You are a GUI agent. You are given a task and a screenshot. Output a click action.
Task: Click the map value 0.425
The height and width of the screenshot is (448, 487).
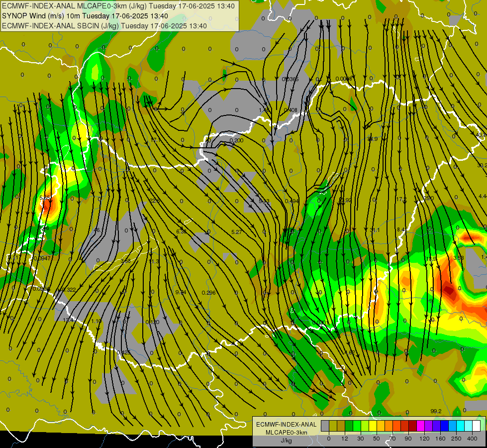123,352
